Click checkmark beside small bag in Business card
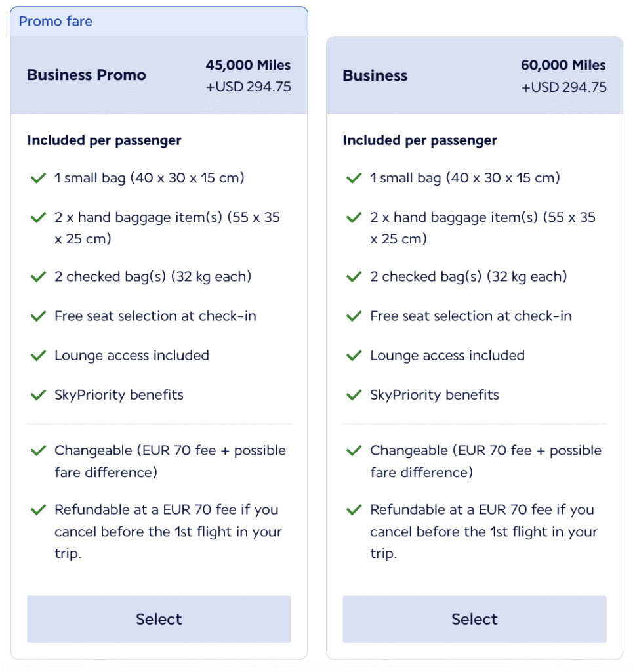Image resolution: width=635 pixels, height=672 pixels. coord(354,178)
